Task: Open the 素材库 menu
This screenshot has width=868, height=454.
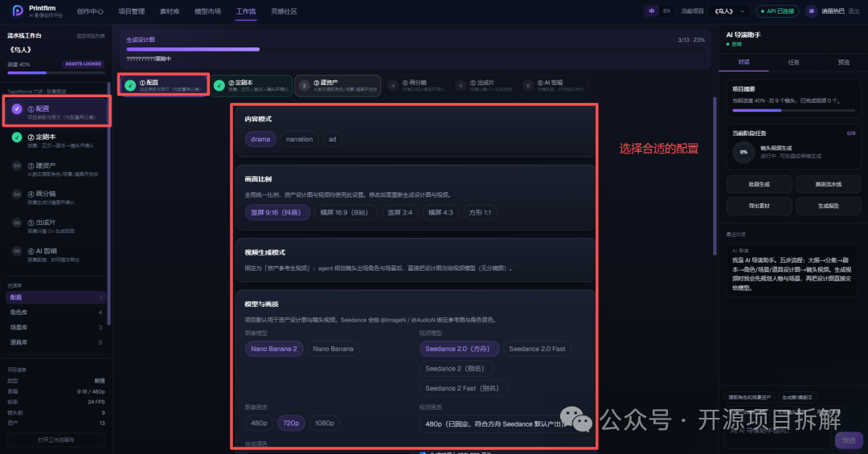Action: pyautogui.click(x=170, y=11)
